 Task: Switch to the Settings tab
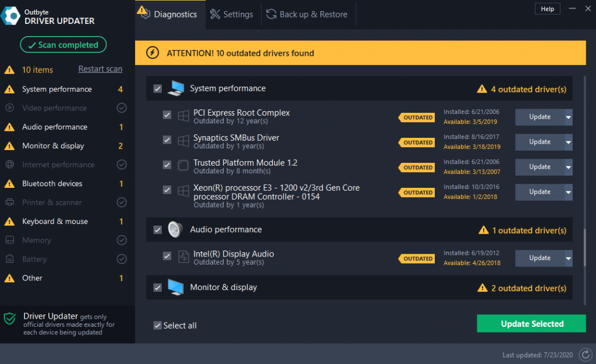(231, 15)
